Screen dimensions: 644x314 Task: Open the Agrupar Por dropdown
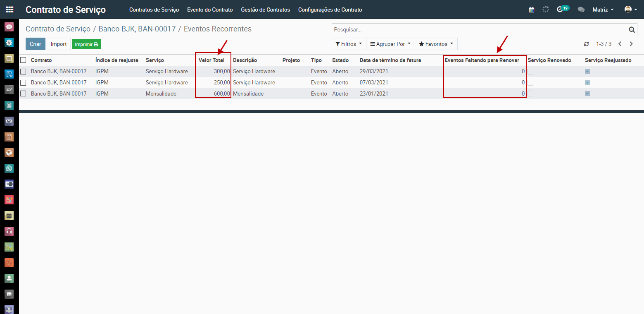point(390,44)
